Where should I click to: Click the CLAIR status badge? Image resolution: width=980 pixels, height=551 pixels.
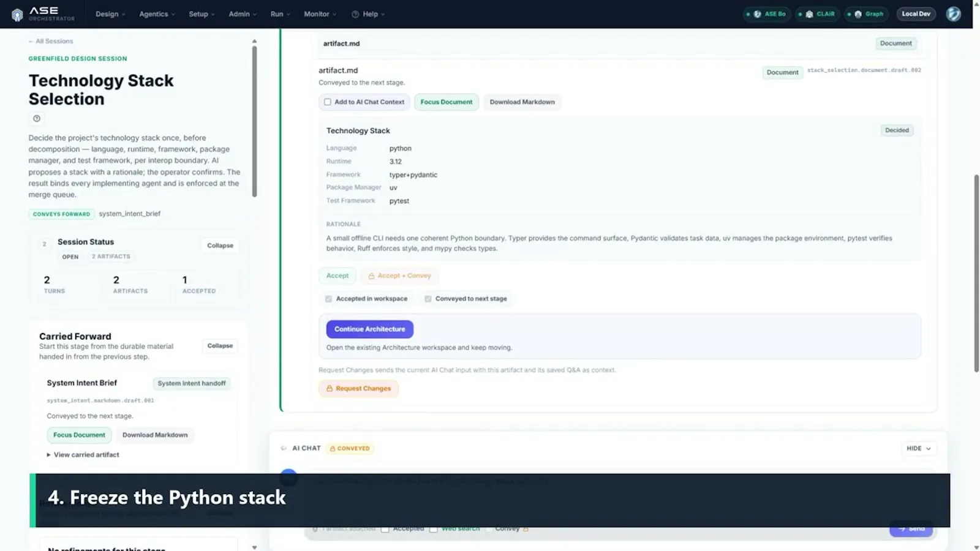tap(818, 14)
